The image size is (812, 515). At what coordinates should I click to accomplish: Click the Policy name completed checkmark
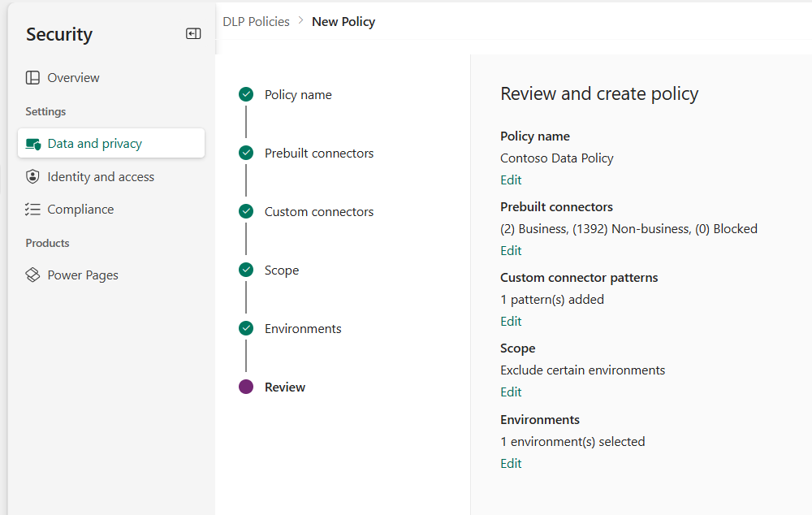coord(246,94)
